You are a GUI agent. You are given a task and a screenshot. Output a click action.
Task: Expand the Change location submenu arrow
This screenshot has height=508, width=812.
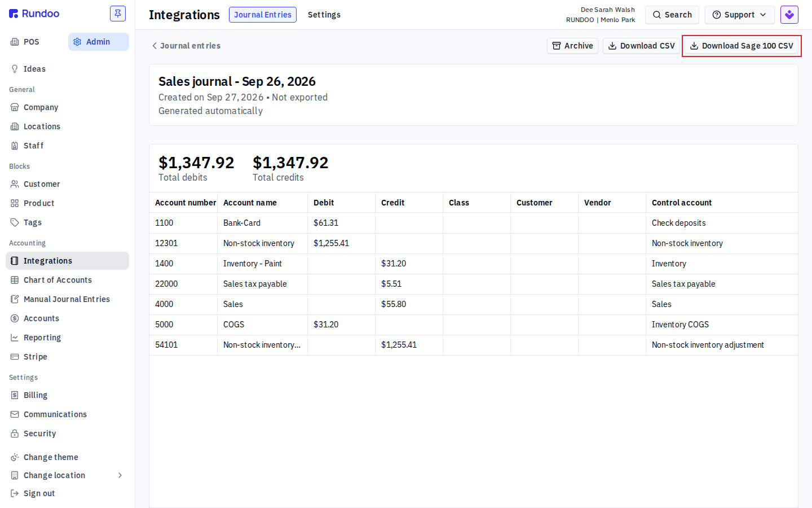click(x=120, y=475)
